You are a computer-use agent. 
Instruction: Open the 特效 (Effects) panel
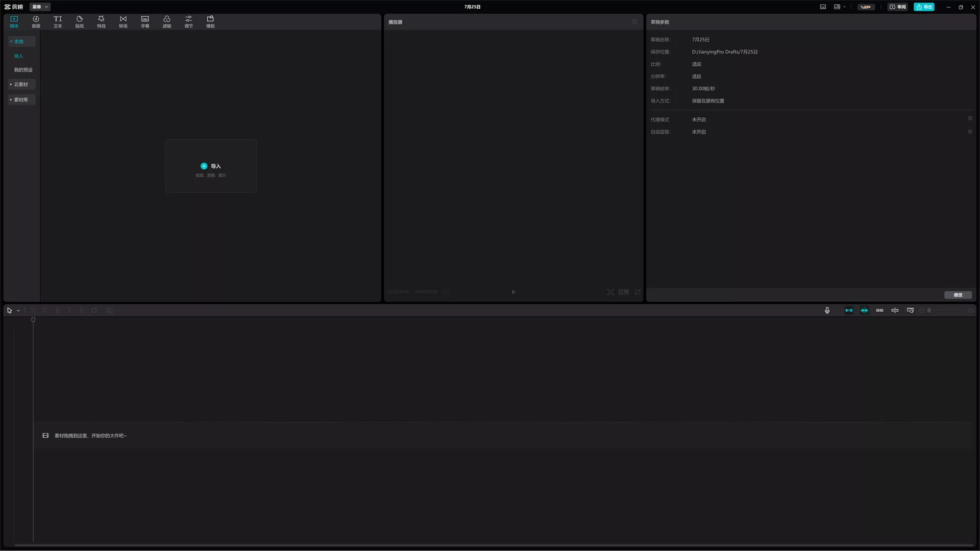(x=101, y=21)
